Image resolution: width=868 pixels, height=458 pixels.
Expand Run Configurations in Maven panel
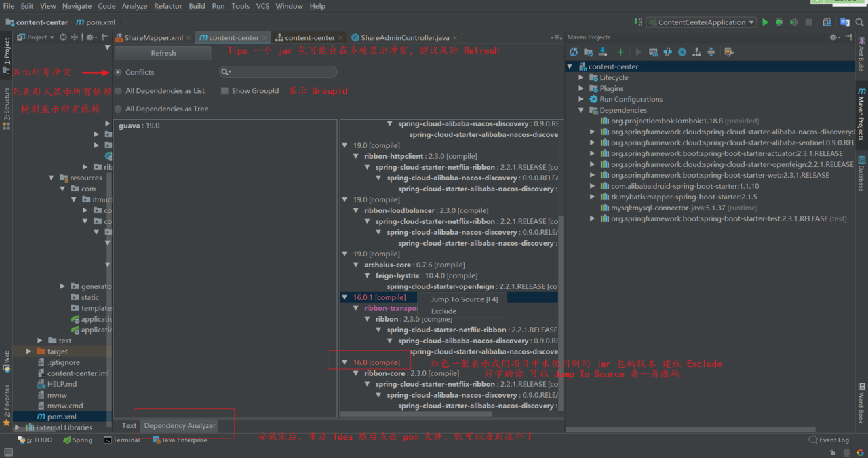pos(581,99)
